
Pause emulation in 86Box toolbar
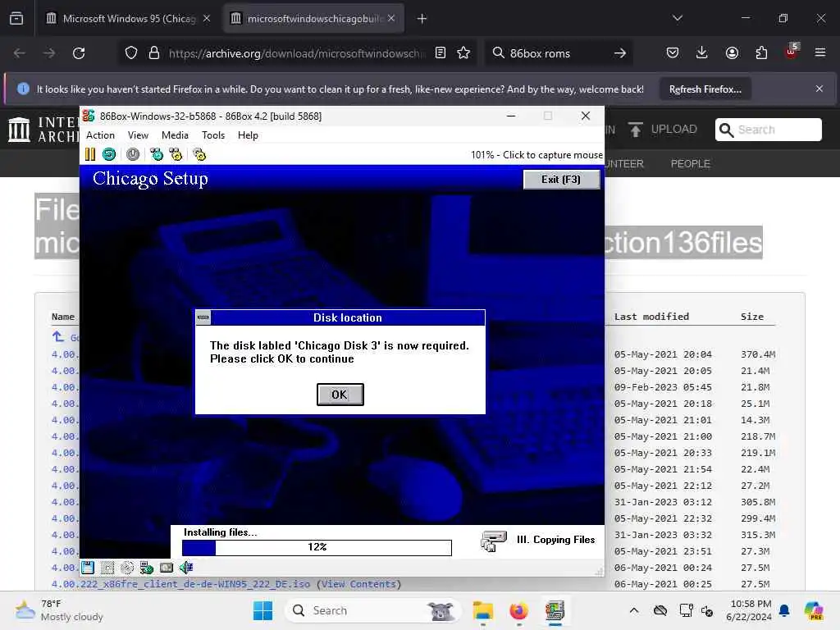click(x=90, y=155)
